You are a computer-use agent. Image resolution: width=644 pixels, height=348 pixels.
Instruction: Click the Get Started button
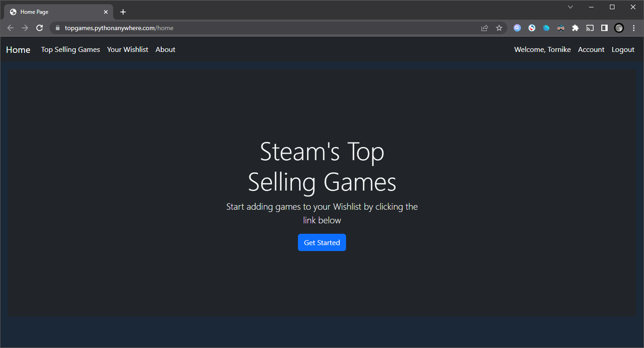(x=322, y=242)
